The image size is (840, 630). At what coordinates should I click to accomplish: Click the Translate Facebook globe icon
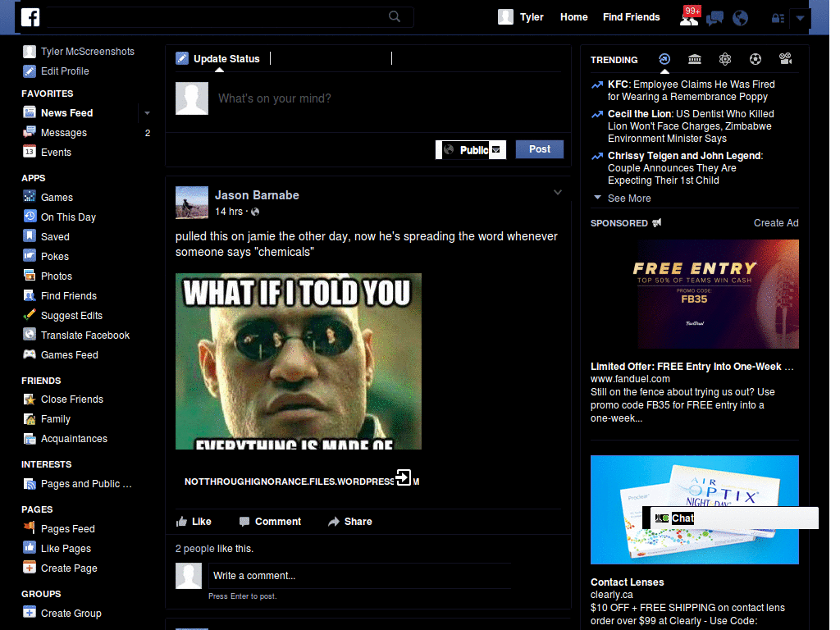click(x=30, y=335)
